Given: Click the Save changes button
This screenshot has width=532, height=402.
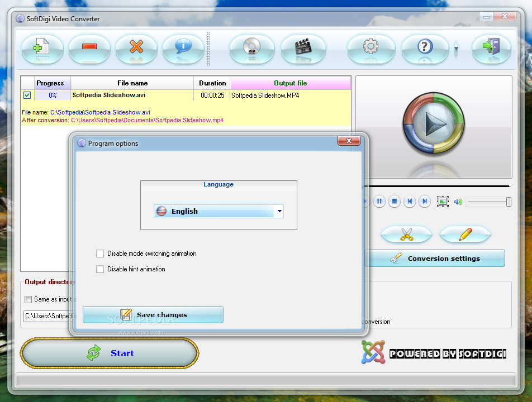Looking at the screenshot, I should 153,314.
